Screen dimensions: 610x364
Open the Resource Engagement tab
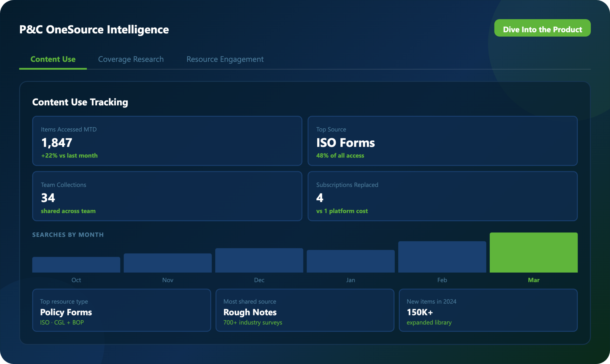coord(225,59)
